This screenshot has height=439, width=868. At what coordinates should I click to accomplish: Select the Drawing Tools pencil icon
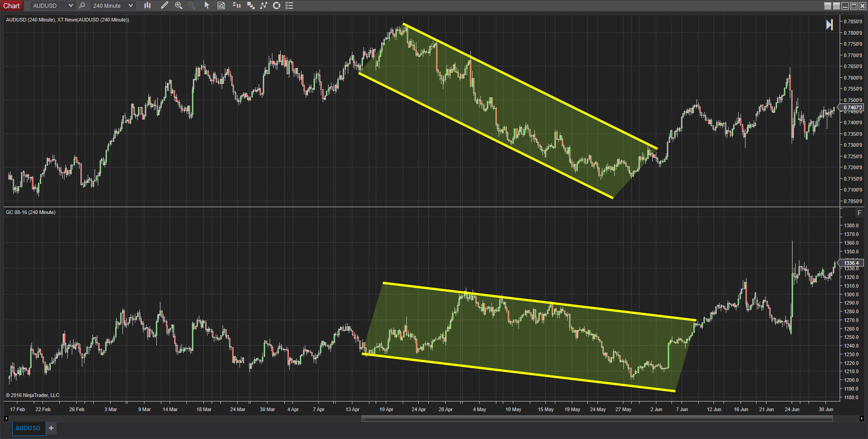[165, 5]
